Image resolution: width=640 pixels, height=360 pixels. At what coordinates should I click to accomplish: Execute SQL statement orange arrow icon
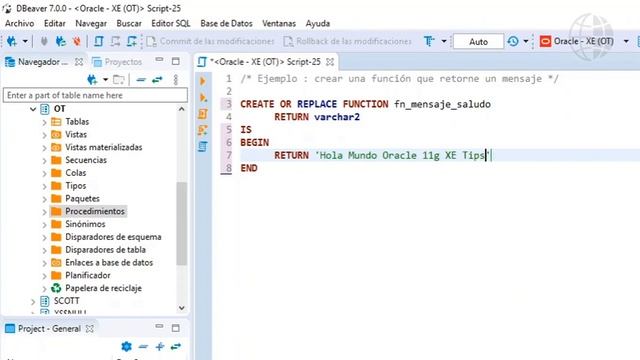(x=202, y=81)
